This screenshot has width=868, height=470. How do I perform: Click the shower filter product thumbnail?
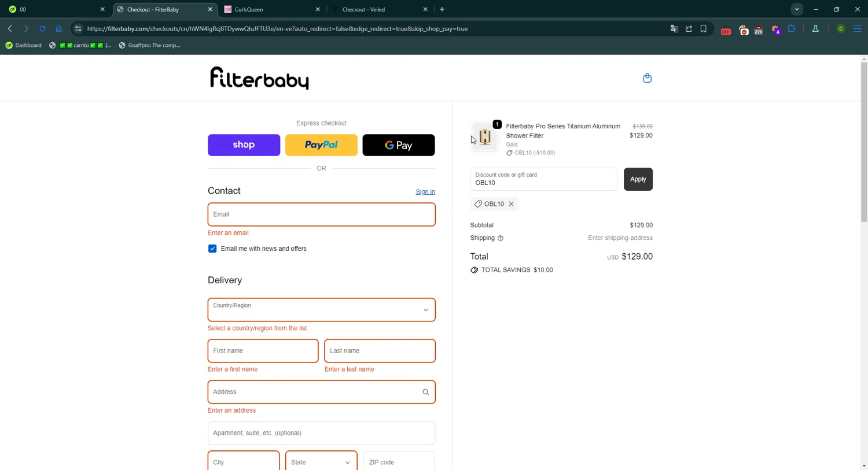coord(485,137)
